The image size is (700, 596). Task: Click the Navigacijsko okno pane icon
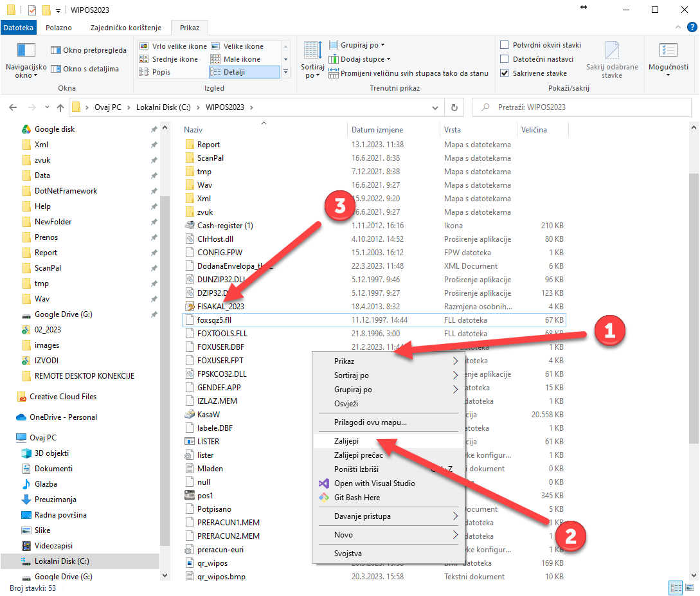pos(26,51)
